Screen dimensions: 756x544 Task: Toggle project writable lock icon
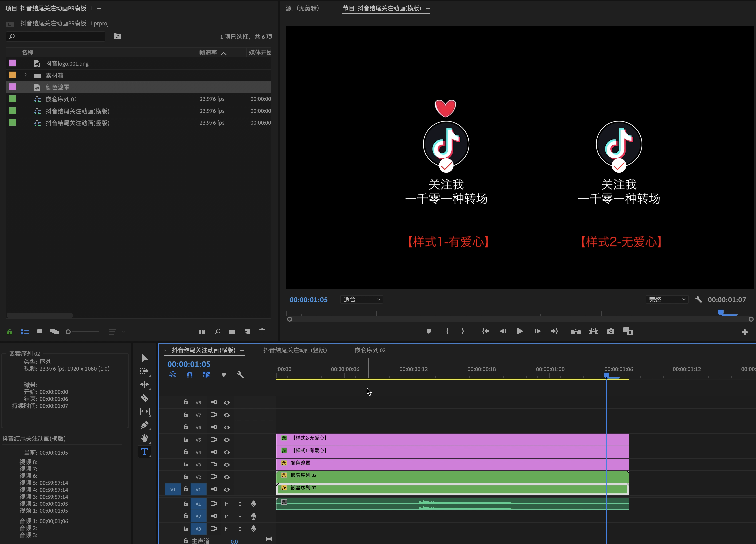[x=10, y=332]
